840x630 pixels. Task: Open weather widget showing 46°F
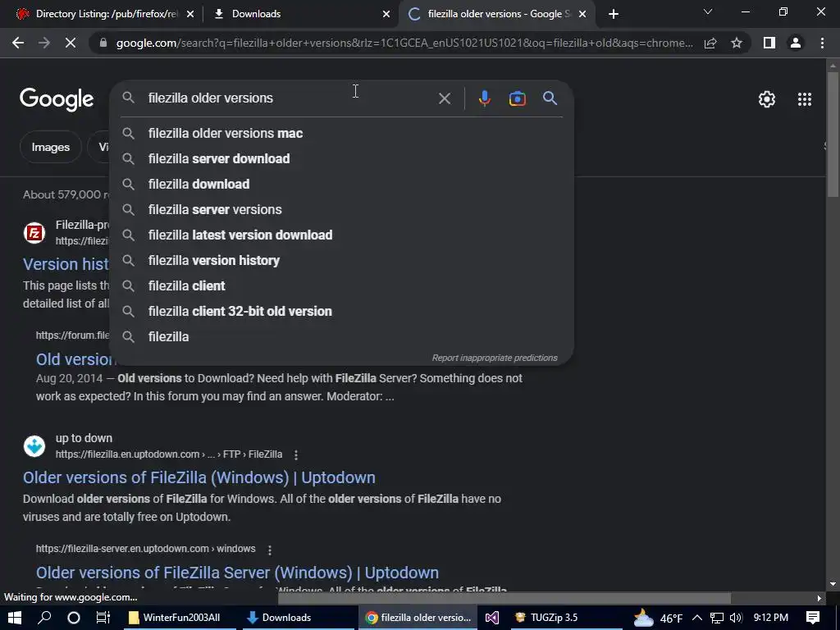pos(659,618)
